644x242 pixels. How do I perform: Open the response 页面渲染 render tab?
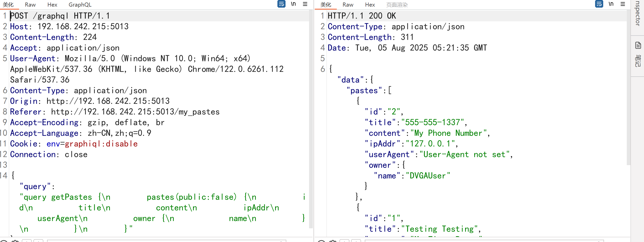tap(397, 5)
